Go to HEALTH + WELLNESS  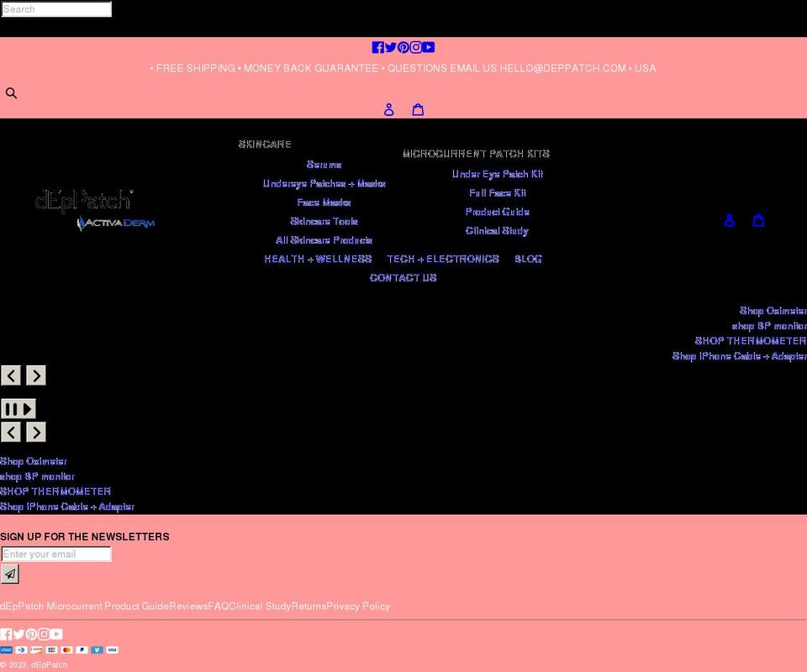tap(318, 259)
